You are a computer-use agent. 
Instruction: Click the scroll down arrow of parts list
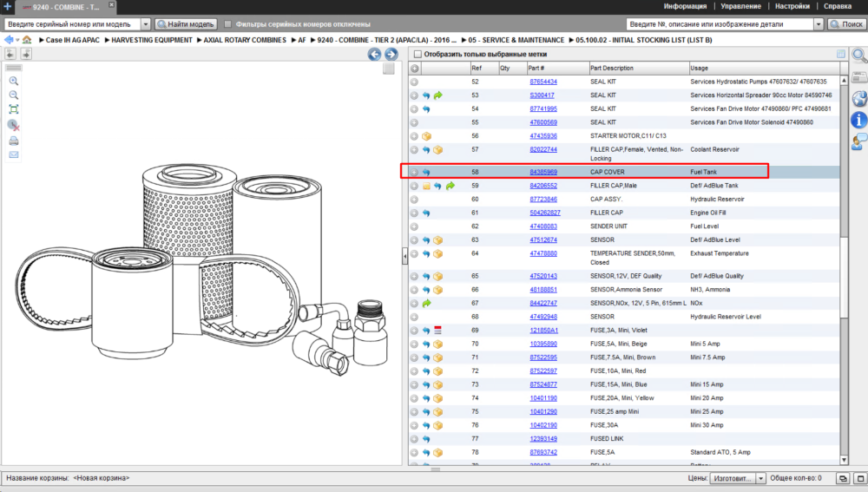coord(844,460)
